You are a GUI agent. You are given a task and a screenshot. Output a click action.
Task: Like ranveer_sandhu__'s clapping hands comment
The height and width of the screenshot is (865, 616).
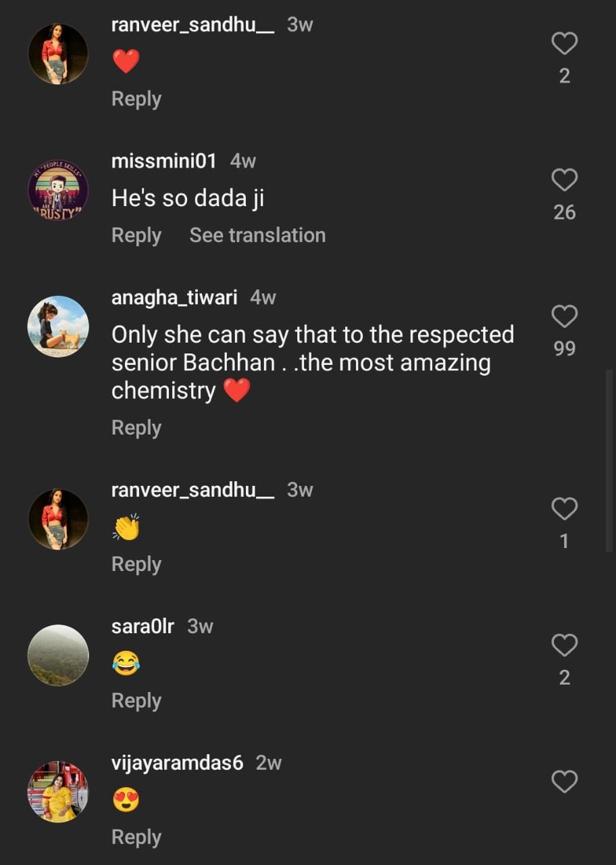coord(564,510)
